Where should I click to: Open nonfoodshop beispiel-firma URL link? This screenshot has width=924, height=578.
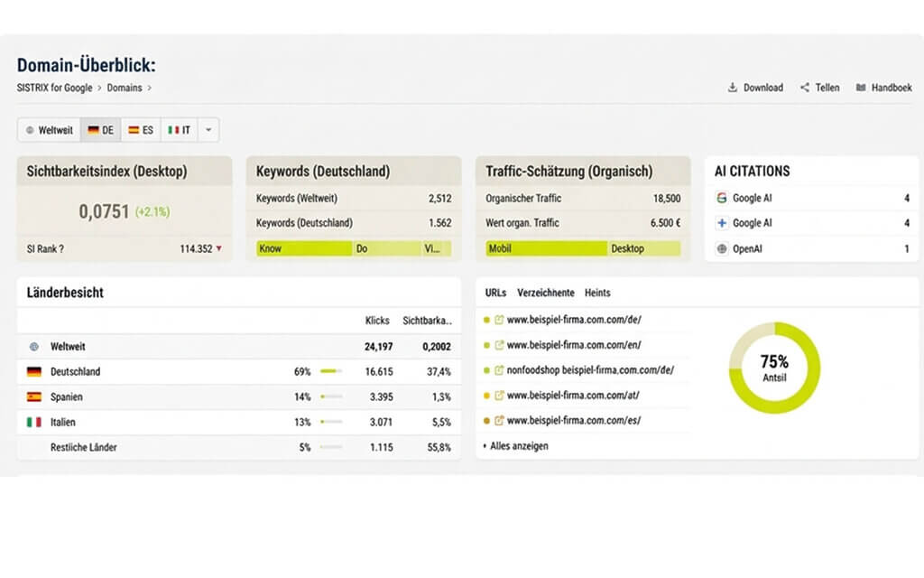[x=590, y=370]
